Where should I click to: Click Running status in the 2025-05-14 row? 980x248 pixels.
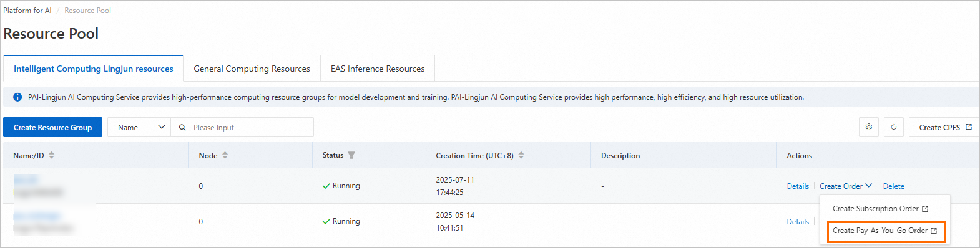click(x=341, y=221)
